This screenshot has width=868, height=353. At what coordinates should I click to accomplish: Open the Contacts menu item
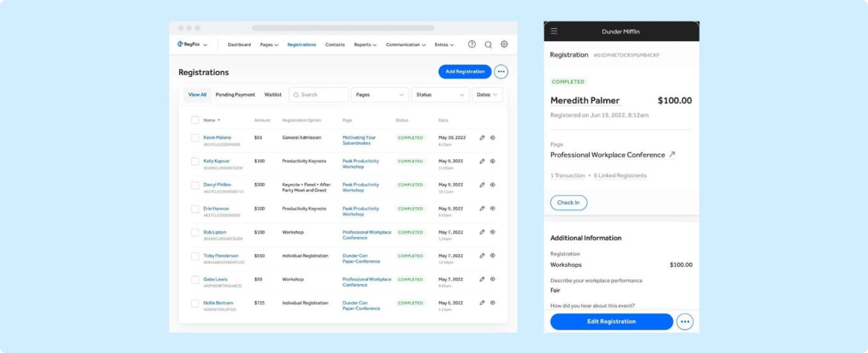[335, 44]
